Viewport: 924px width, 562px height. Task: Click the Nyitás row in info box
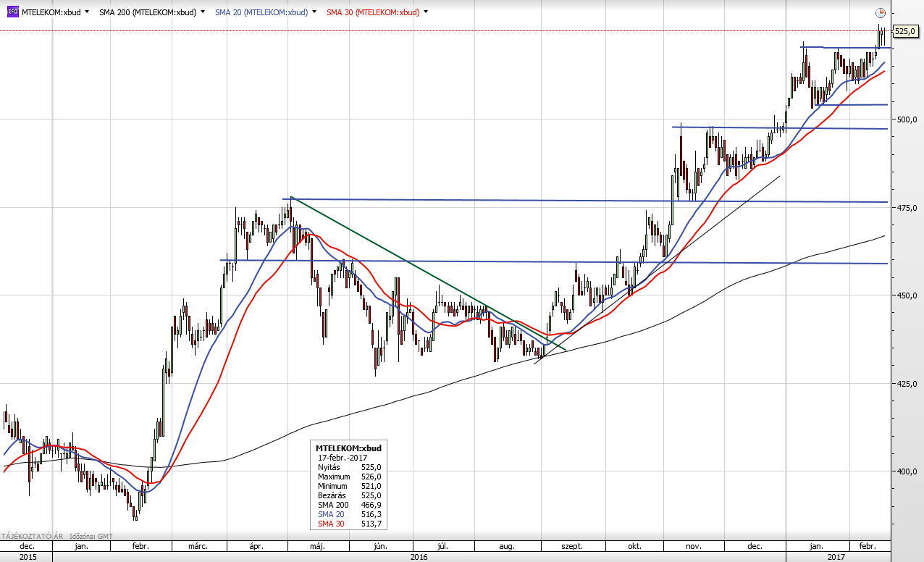[348, 467]
